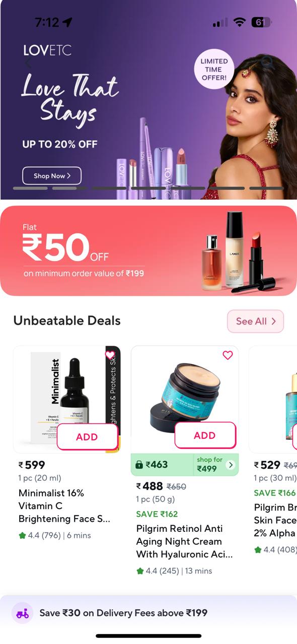This screenshot has width=297, height=644.
Task: Select the first carousel indicator bar
Action: [x=30, y=188]
